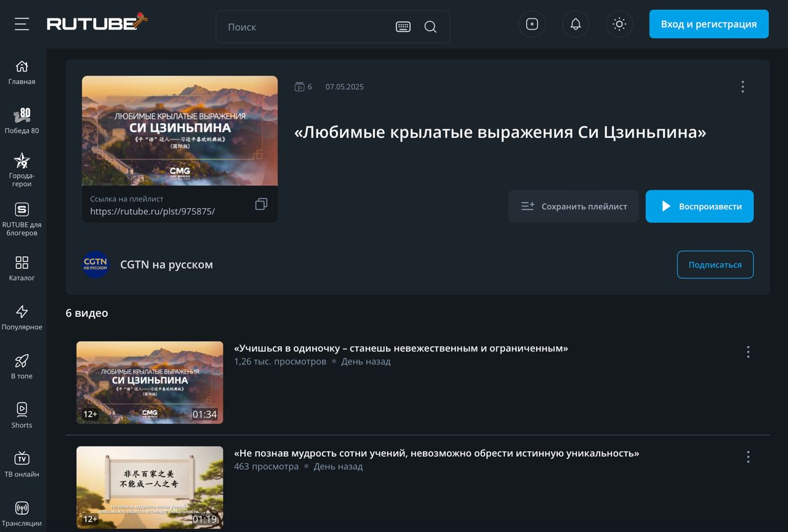Viewport: 788px width, 532px height.
Task: Go to Главная in sidebar
Action: (x=22, y=72)
